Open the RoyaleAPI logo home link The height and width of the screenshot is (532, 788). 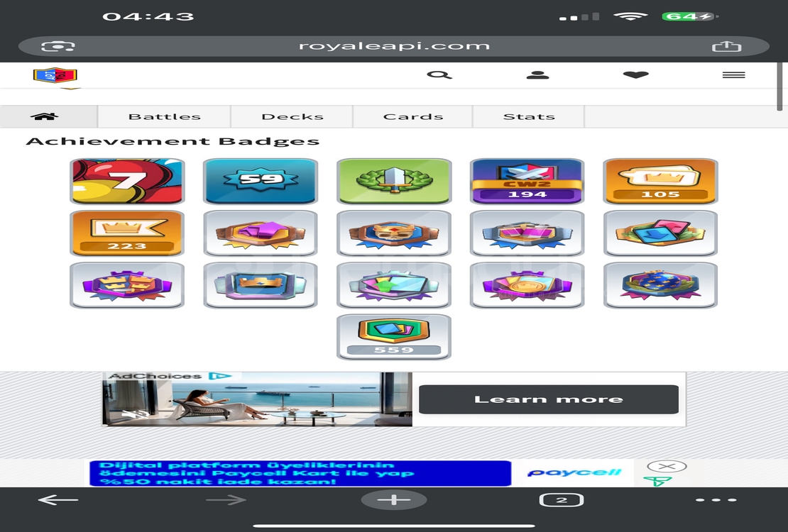[55, 75]
